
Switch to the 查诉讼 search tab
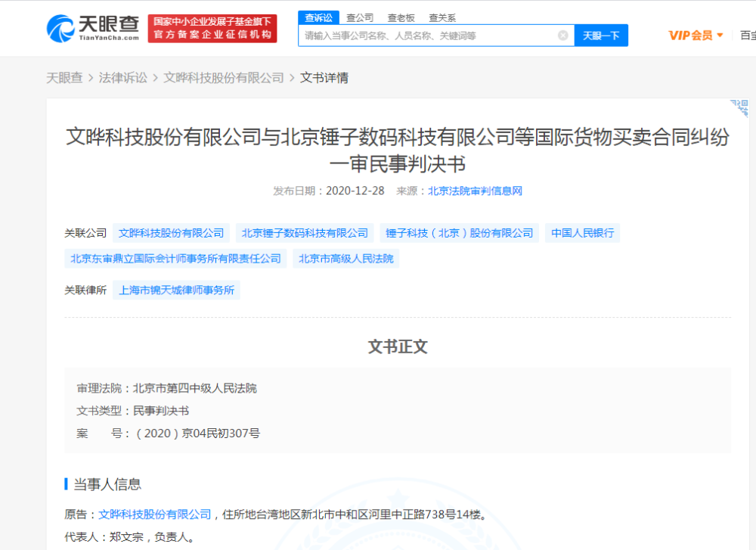318,17
